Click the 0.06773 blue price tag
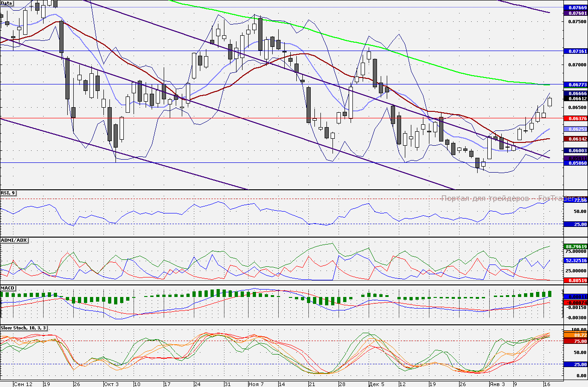 click(x=575, y=85)
